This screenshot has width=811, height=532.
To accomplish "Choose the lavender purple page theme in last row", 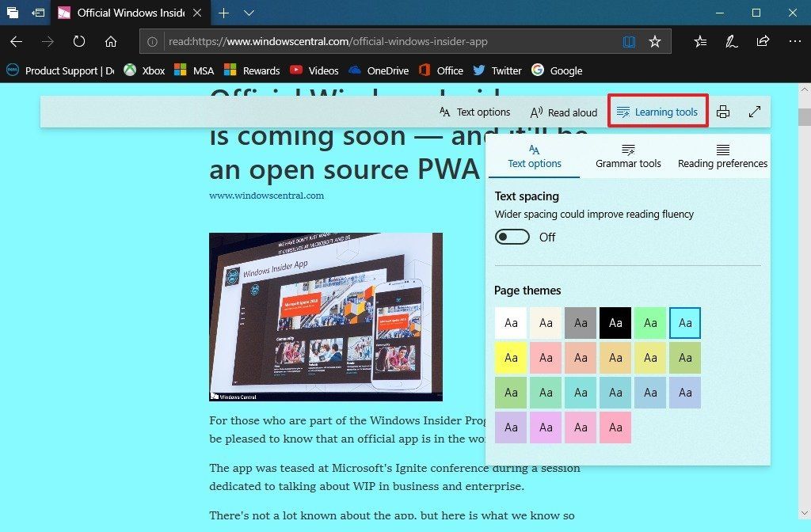I will [x=511, y=427].
